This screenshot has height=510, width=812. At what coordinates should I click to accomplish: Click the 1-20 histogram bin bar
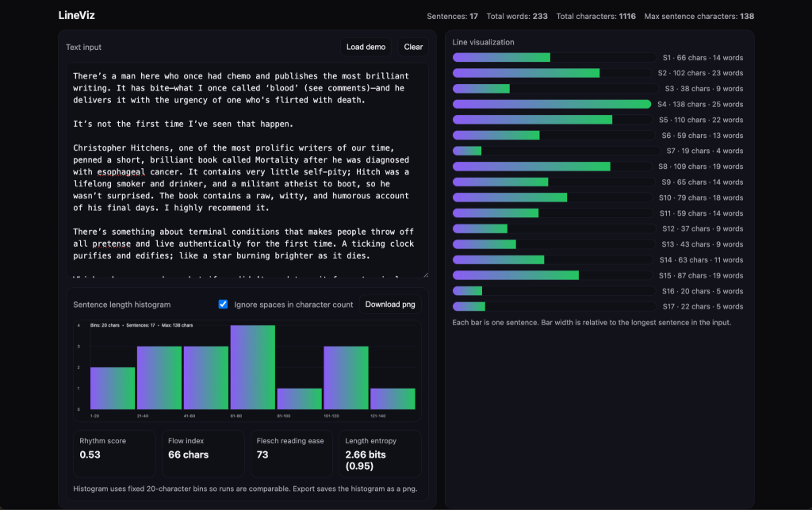pos(113,388)
